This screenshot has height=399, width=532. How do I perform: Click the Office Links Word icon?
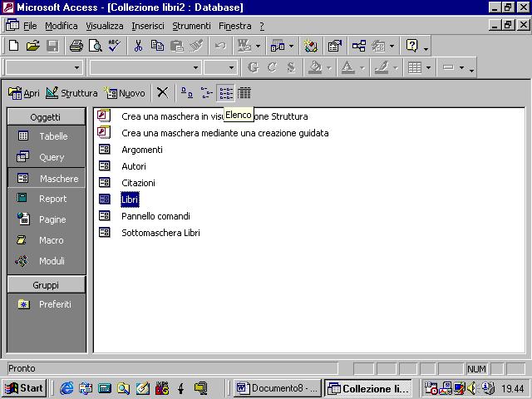244,46
